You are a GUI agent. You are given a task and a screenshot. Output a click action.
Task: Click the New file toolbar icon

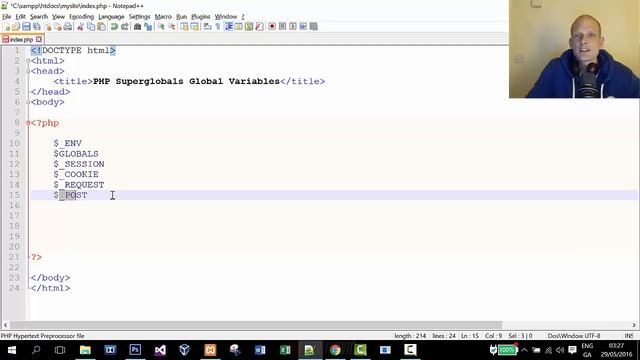[6, 27]
